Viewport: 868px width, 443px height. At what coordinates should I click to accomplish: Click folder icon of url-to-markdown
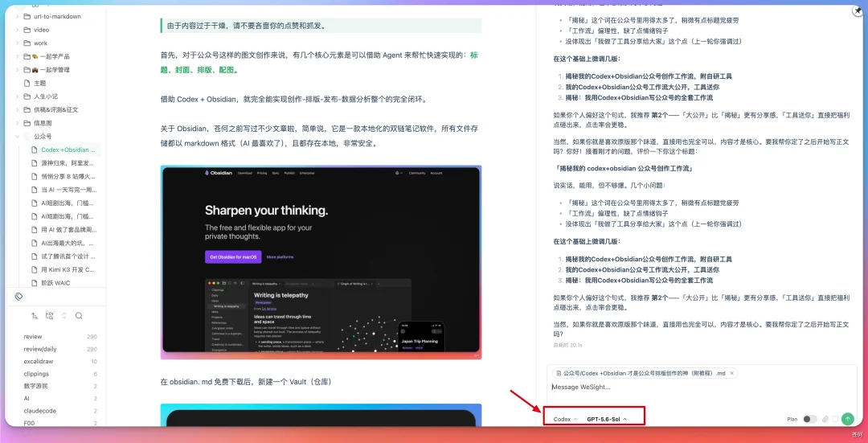[27, 17]
